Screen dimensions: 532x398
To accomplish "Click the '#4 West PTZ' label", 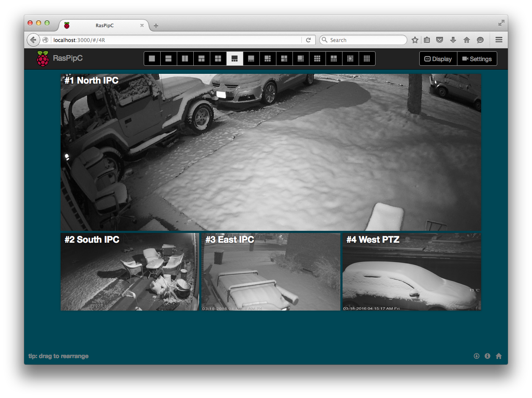I will [373, 239].
